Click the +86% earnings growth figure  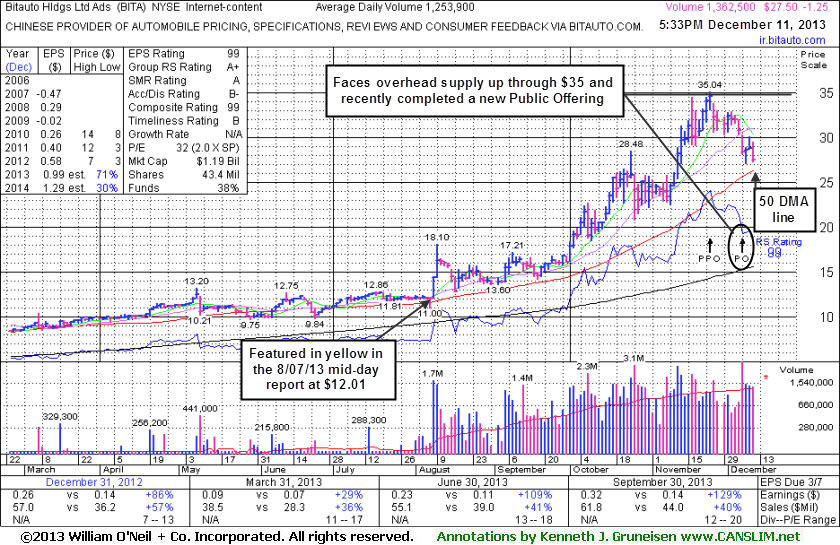pos(159,495)
